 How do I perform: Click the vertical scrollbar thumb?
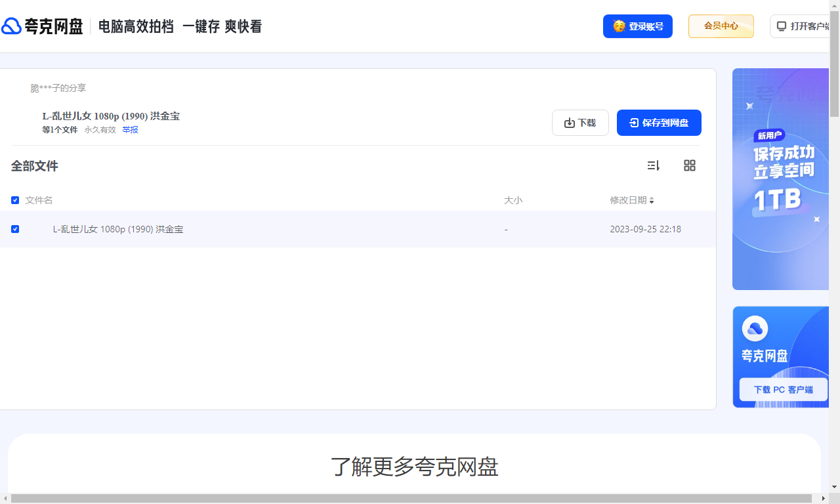click(835, 64)
